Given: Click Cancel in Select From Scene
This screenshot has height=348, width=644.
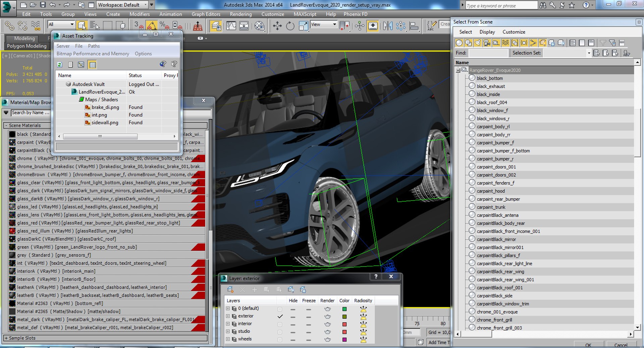Looking at the screenshot, I should tap(621, 345).
